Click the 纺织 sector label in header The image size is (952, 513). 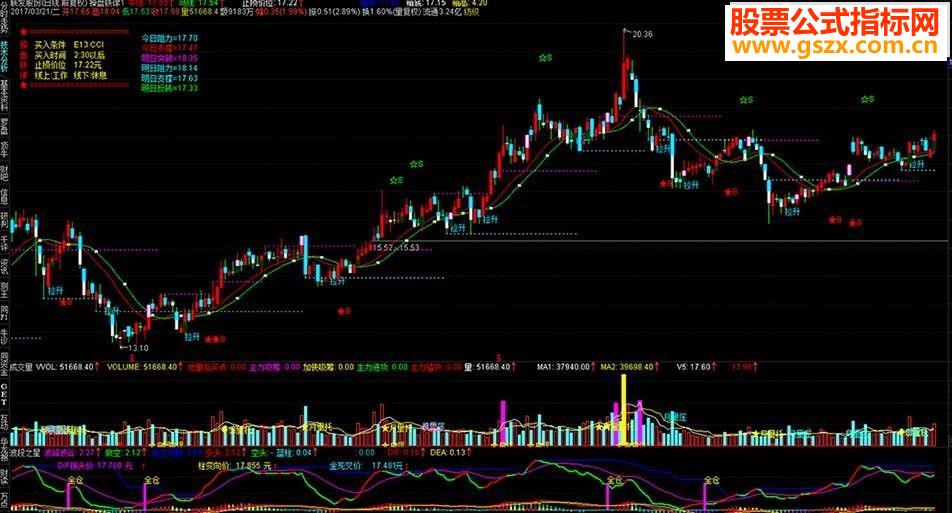(471, 12)
